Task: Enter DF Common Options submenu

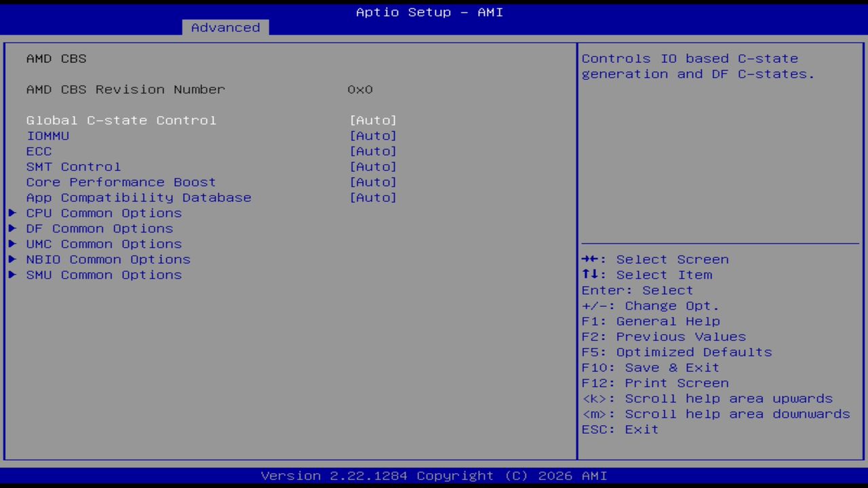Action: pos(100,228)
